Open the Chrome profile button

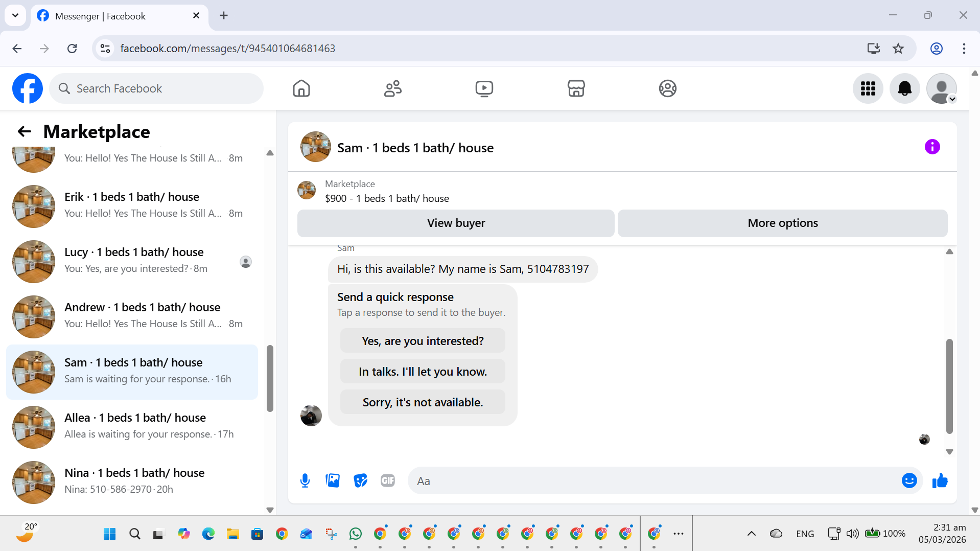pyautogui.click(x=936, y=49)
